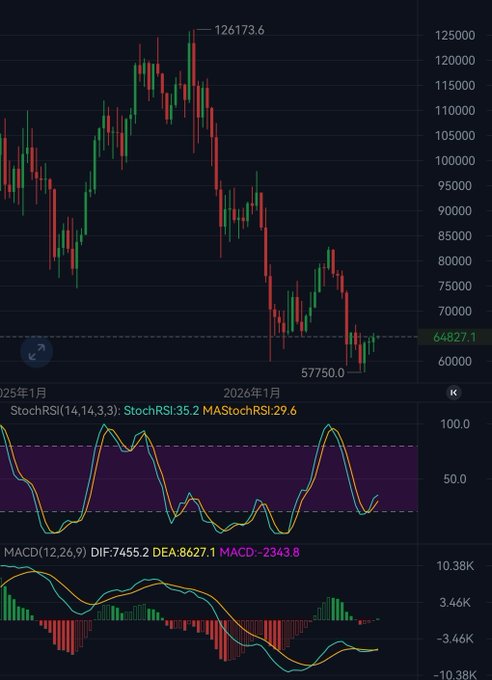
Task: Tap the 125000 price axis label
Action: tap(455, 36)
